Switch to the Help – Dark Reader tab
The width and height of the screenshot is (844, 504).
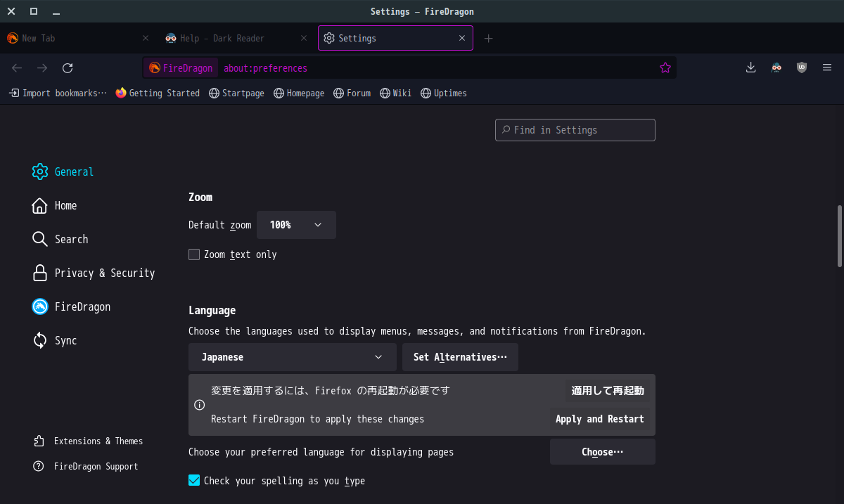(x=236, y=38)
